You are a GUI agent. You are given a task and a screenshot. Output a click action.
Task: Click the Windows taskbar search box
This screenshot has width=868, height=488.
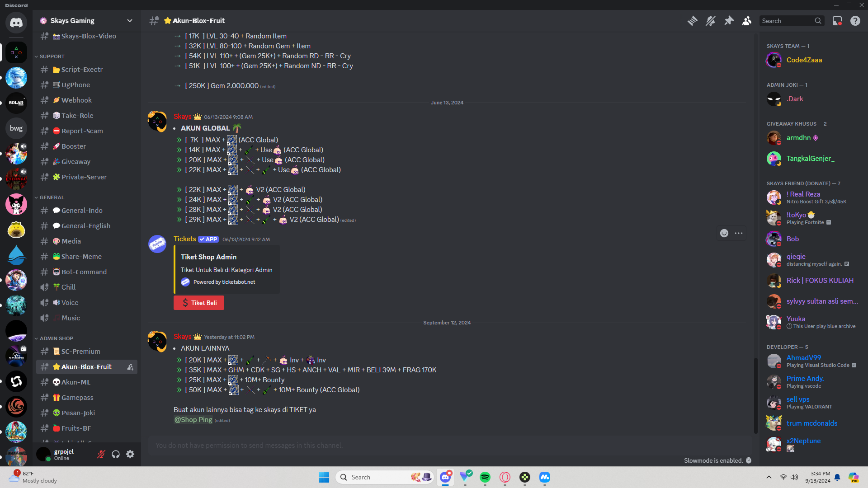[385, 477]
